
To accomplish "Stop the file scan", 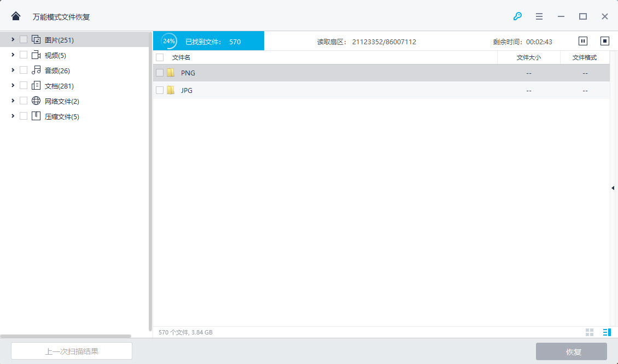I will pyautogui.click(x=604, y=41).
